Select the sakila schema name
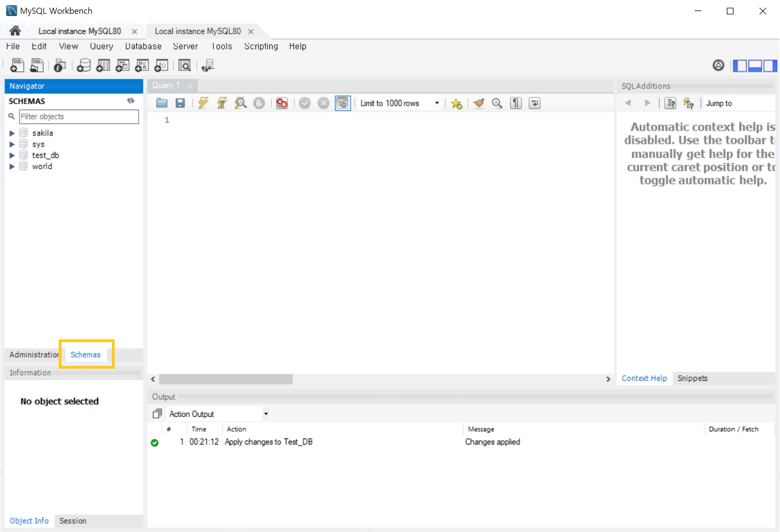780x532 pixels. coord(43,133)
